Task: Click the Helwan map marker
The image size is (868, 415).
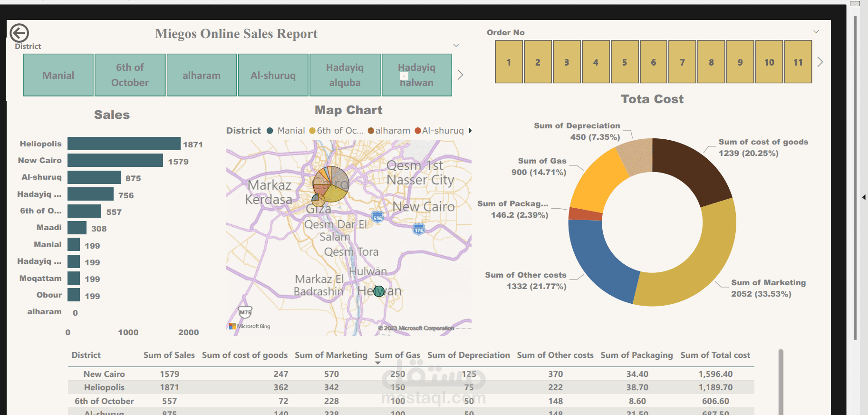Action: pyautogui.click(x=379, y=291)
